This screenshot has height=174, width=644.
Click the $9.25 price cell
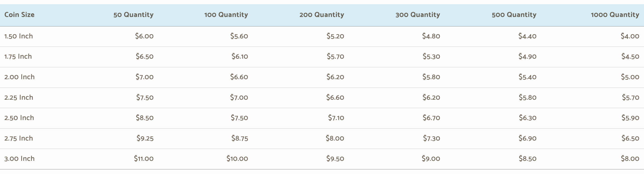(x=145, y=138)
